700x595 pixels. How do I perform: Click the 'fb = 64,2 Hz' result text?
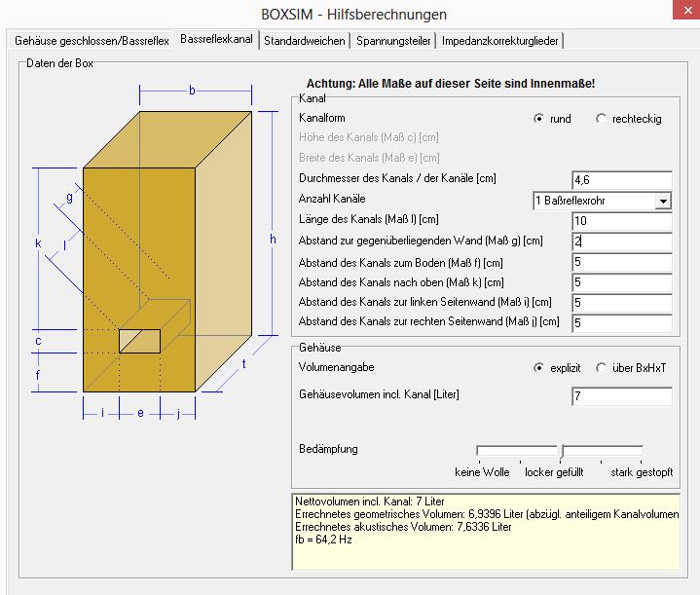tap(323, 539)
